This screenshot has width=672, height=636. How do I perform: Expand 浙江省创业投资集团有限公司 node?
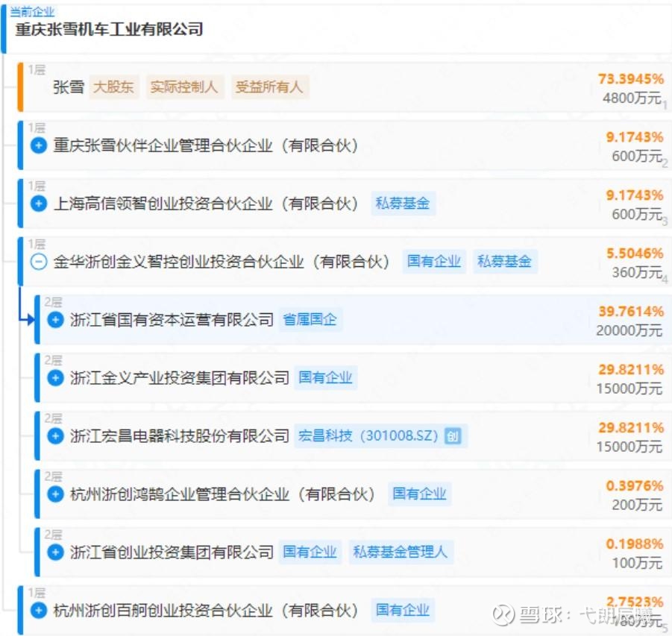[x=55, y=552]
